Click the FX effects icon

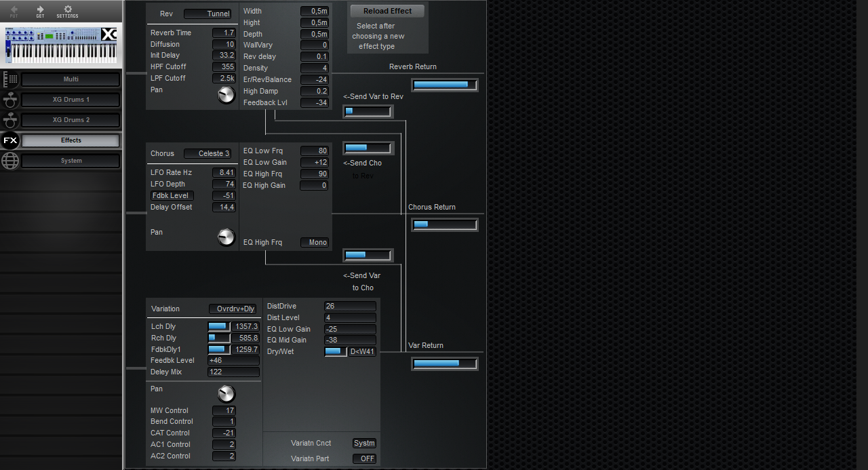click(10, 140)
